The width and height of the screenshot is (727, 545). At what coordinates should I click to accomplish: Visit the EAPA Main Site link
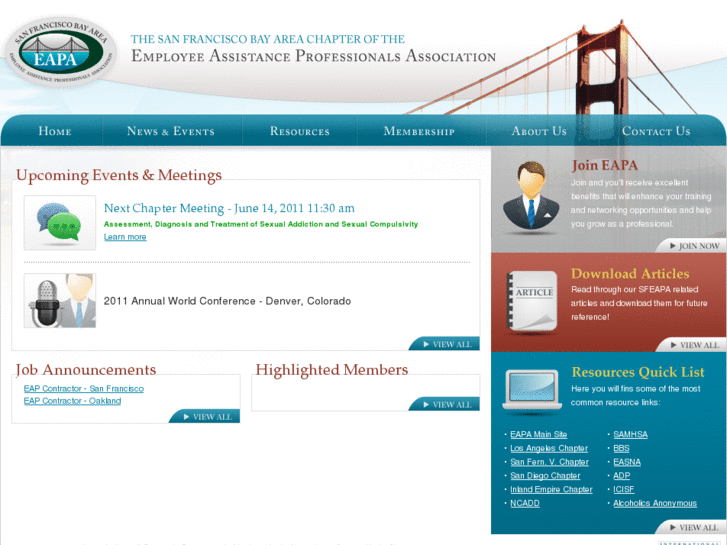click(539, 435)
